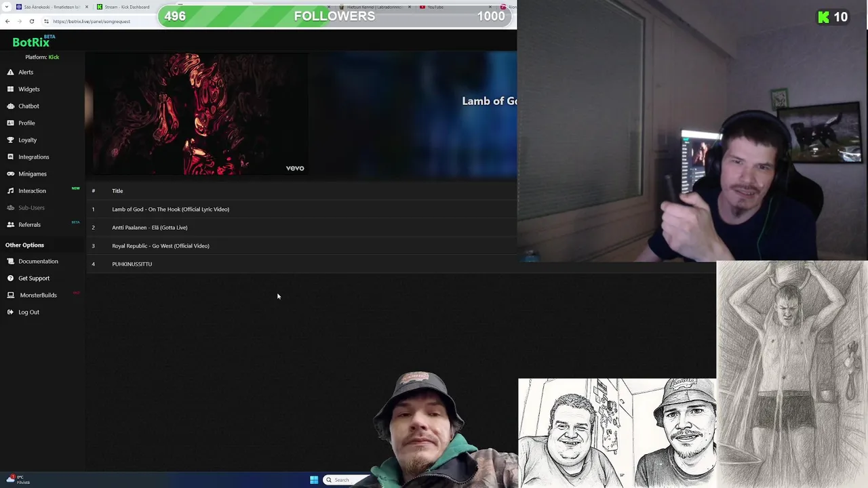868x488 pixels.
Task: Open the Integrations section
Action: (x=34, y=157)
